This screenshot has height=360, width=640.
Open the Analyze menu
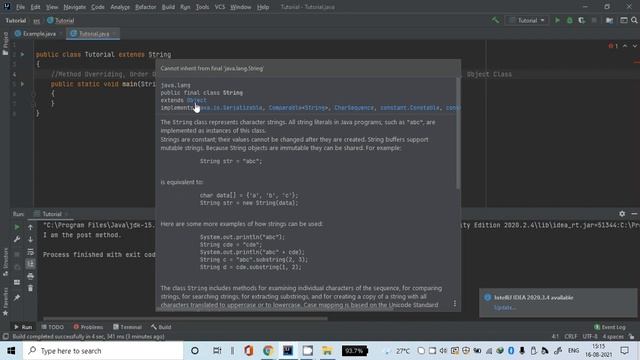point(120,7)
